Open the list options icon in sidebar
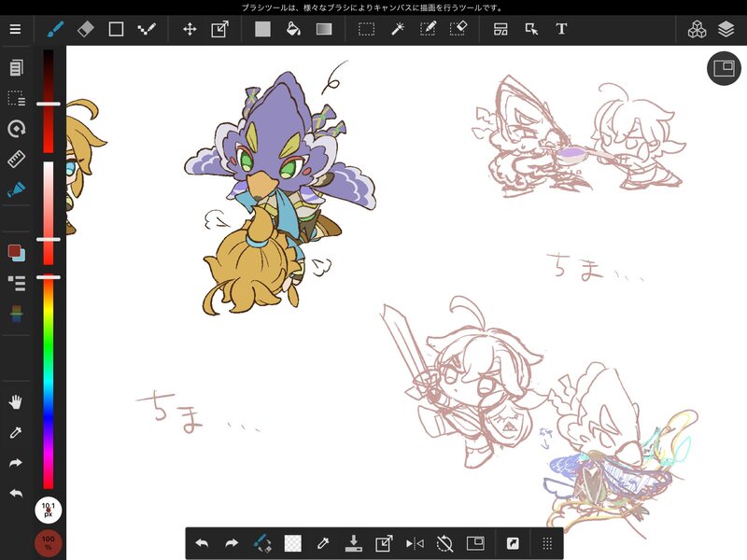Viewport: 747px width, 560px height. [x=16, y=284]
